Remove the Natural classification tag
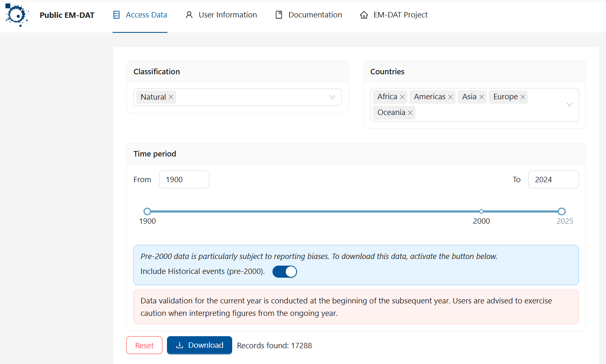This screenshot has height=364, width=606. pyautogui.click(x=171, y=97)
